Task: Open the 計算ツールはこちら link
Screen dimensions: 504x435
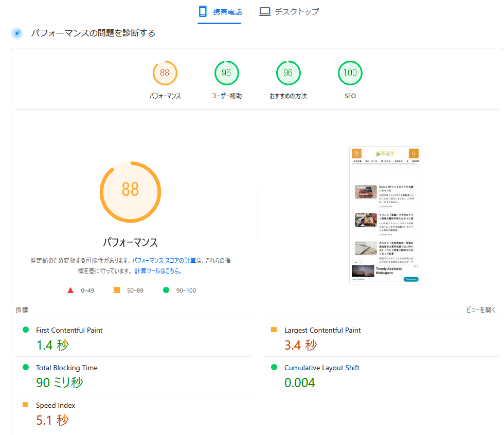Action: coord(157,270)
